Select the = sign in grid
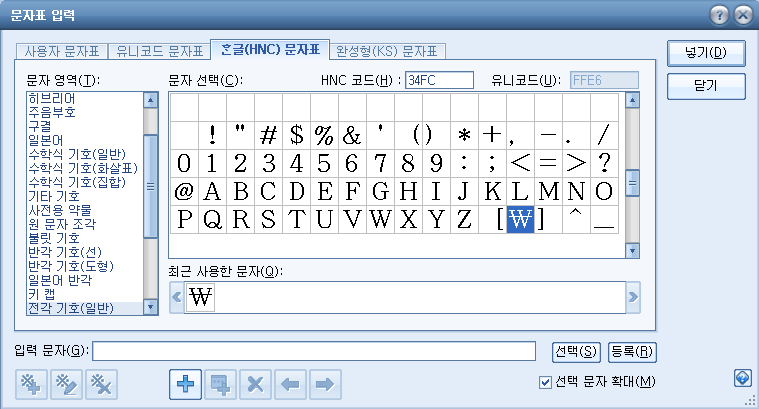The image size is (759, 409). pyautogui.click(x=548, y=163)
